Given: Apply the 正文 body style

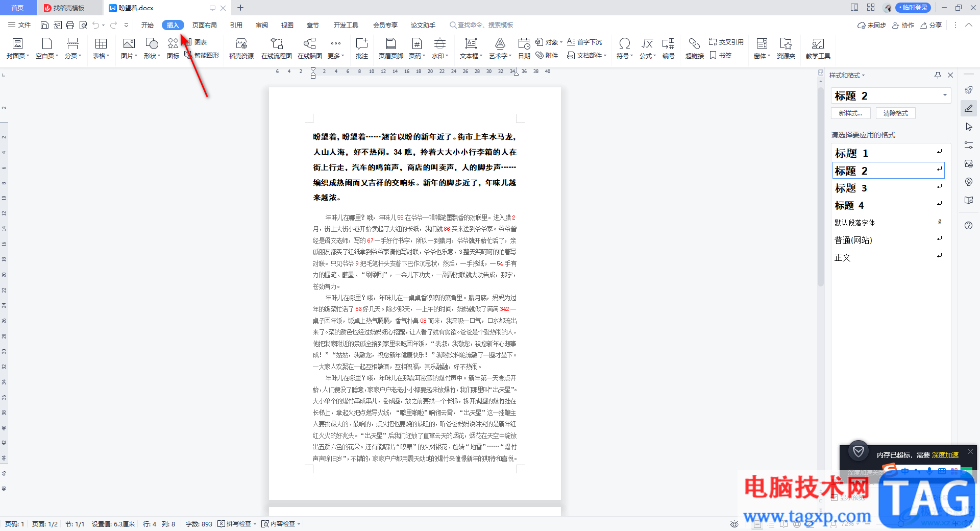Looking at the screenshot, I should click(x=889, y=257).
